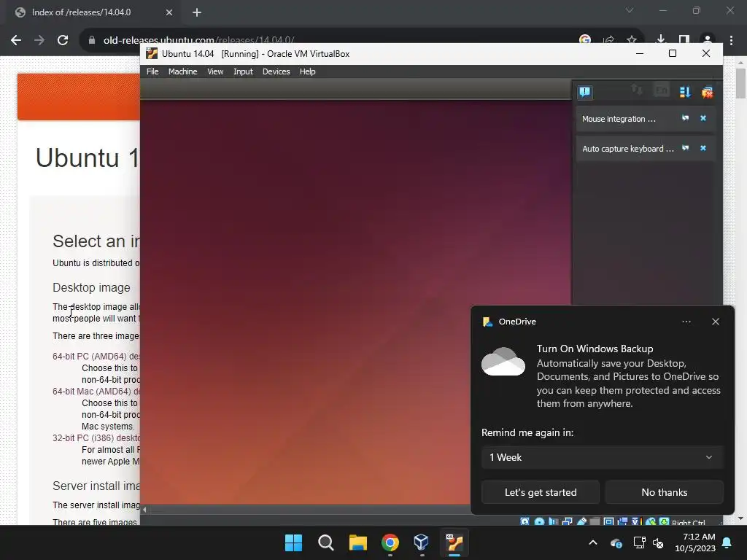This screenshot has width=747, height=560.
Task: Dismiss the Mouse integration notification
Action: pyautogui.click(x=703, y=118)
